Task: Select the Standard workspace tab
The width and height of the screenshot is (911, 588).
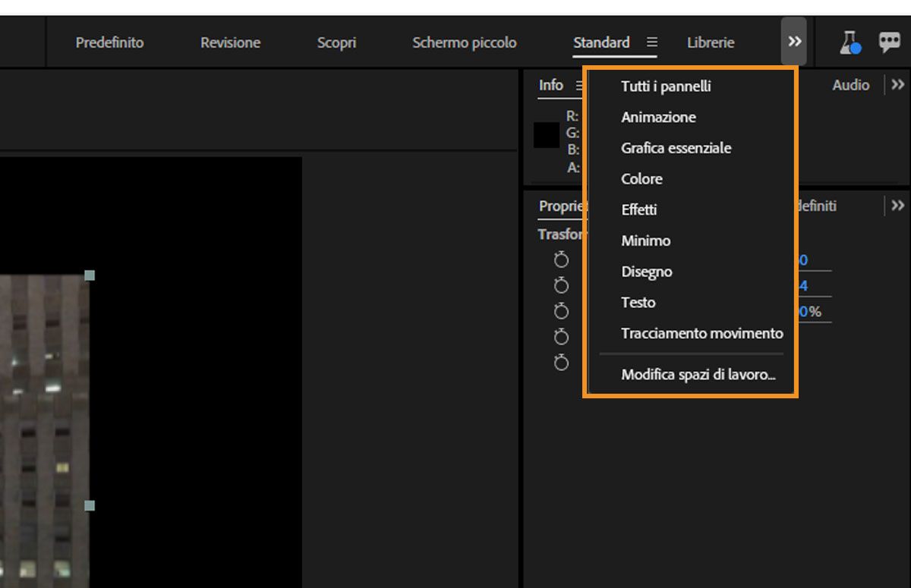Action: (x=601, y=42)
